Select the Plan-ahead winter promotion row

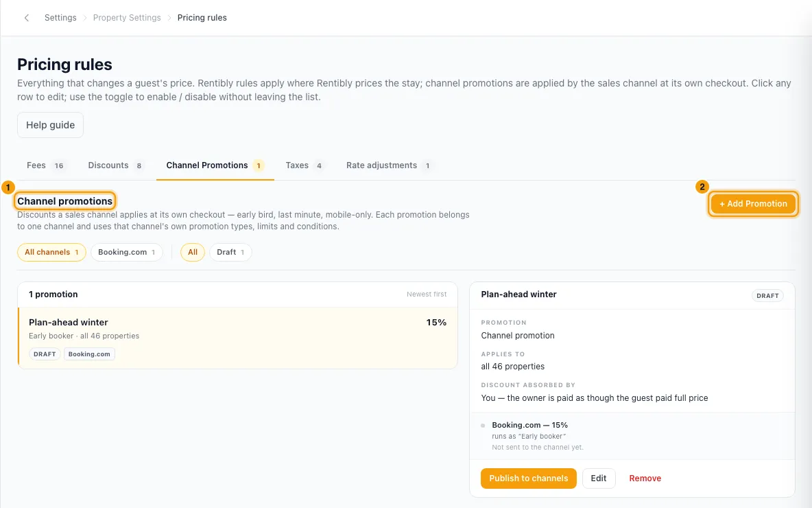[238, 338]
